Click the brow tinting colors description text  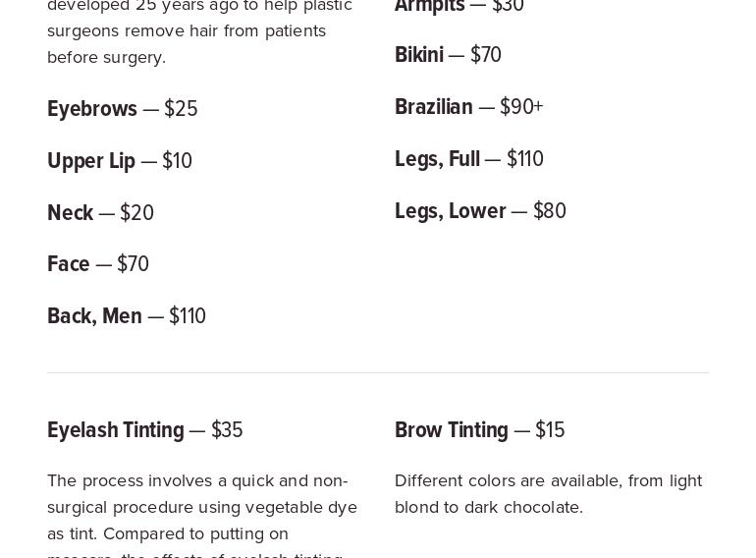tap(549, 494)
